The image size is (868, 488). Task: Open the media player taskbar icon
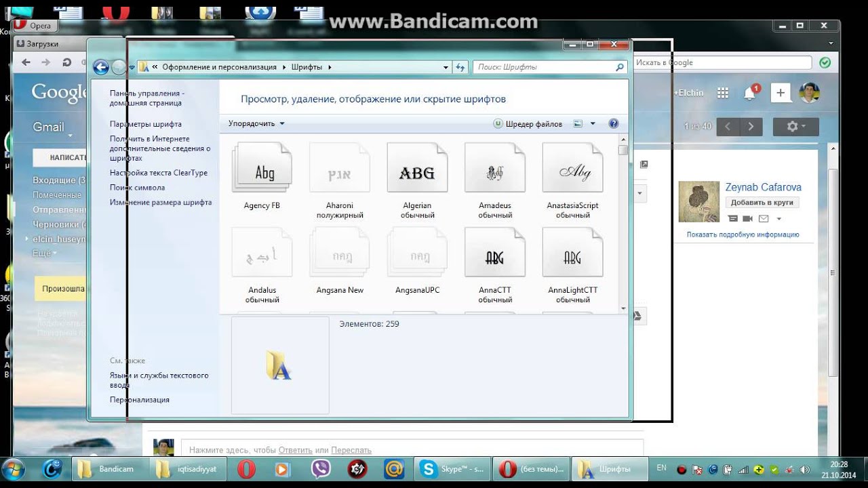coord(281,469)
